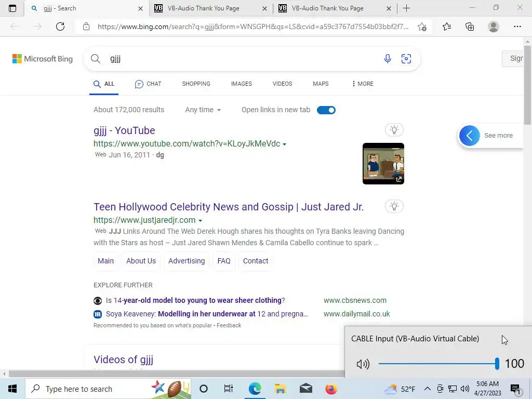This screenshot has width=532, height=399.
Task: Open the weather widget showing 52°F
Action: [400, 389]
